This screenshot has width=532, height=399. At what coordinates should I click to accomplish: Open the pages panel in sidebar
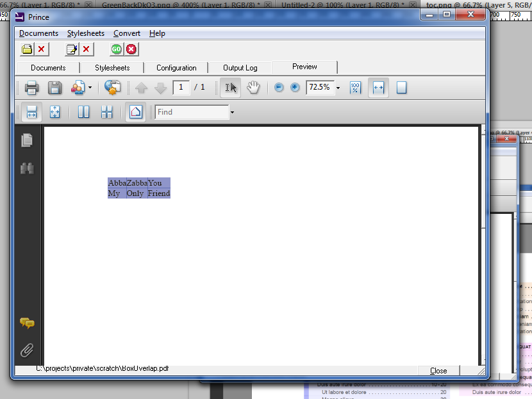tap(27, 140)
